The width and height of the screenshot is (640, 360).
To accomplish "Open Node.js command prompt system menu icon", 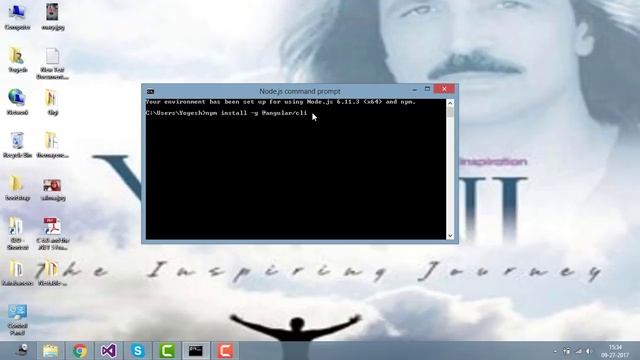I will click(x=151, y=91).
